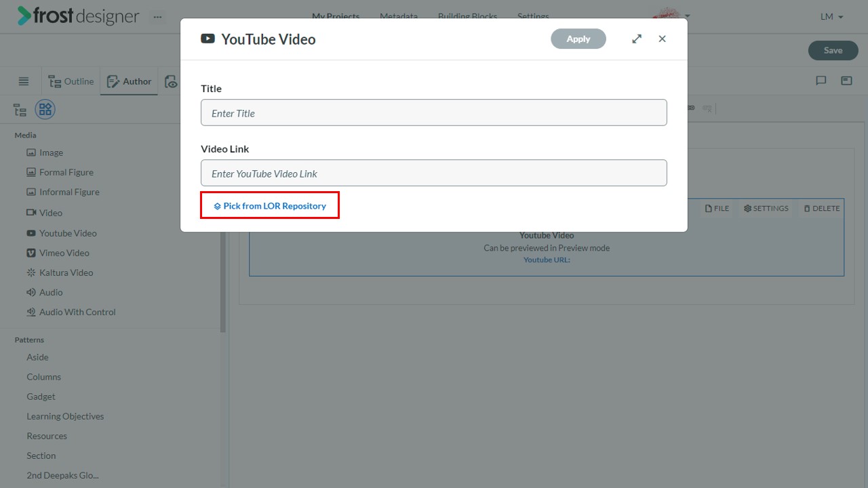Toggle the hamburger menu icon
The height and width of the screenshot is (488, 868).
(24, 81)
